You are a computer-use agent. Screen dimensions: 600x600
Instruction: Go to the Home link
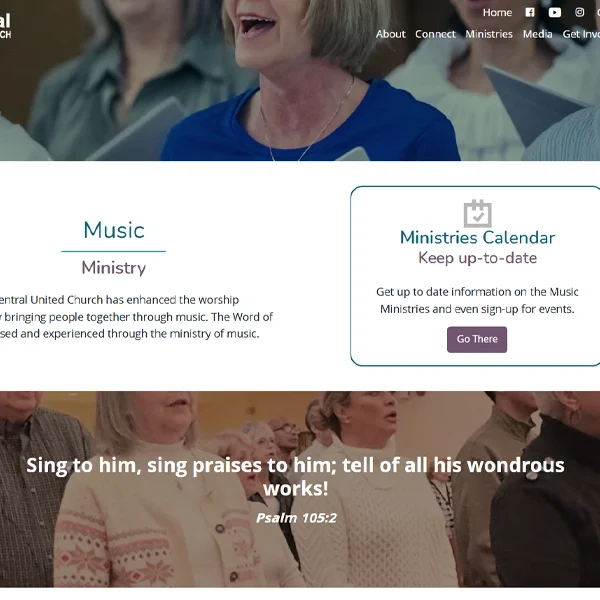tap(497, 13)
